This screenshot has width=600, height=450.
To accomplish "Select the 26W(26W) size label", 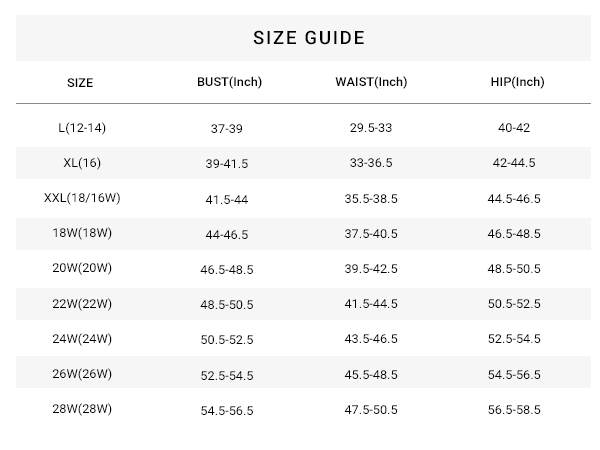I will [82, 373].
